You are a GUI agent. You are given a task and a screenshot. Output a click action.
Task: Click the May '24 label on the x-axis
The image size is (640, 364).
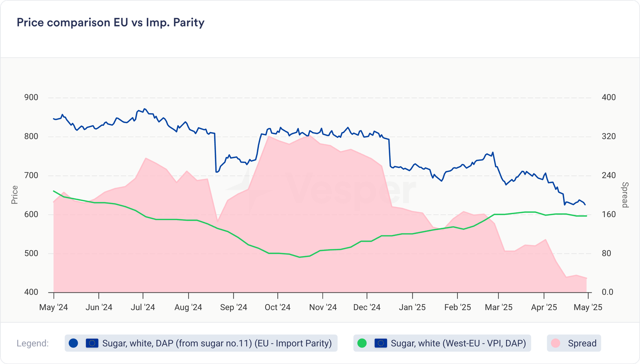54,307
